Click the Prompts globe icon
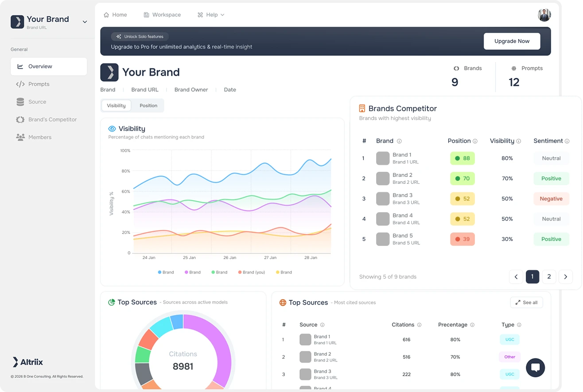The image size is (583, 392). click(514, 68)
